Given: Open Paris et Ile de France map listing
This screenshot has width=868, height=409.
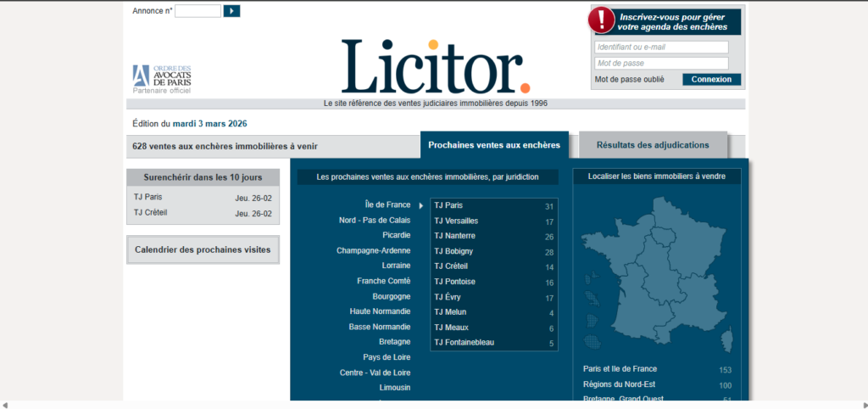Looking at the screenshot, I should tap(657, 369).
